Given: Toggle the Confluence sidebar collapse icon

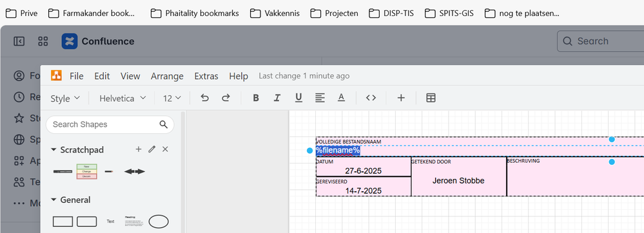Looking at the screenshot, I should tap(19, 41).
